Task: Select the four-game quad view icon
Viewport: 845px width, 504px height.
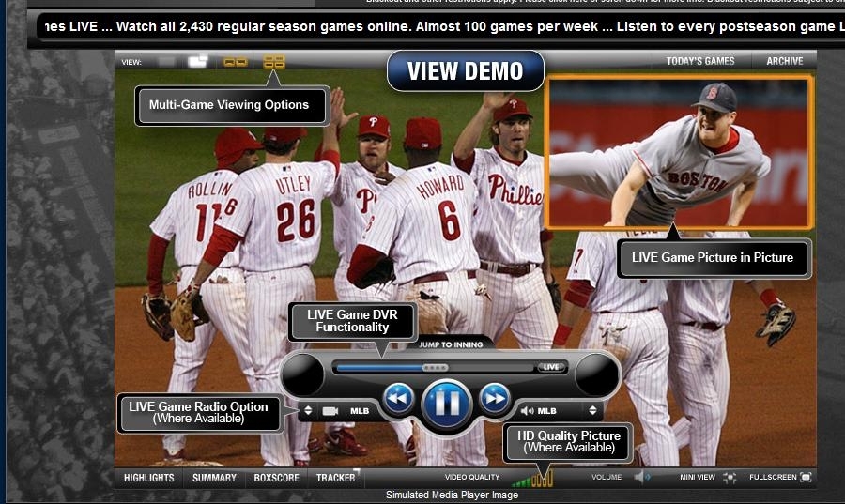Action: click(x=274, y=62)
